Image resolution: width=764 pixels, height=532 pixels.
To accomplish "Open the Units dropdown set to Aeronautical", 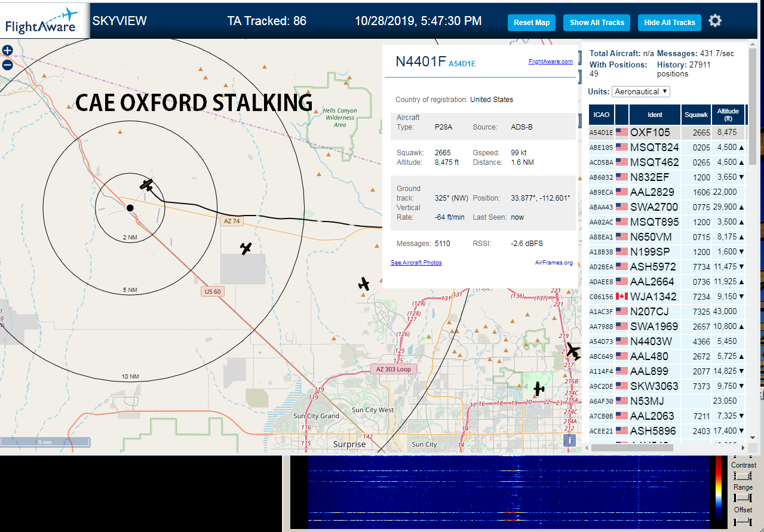I will pos(641,92).
